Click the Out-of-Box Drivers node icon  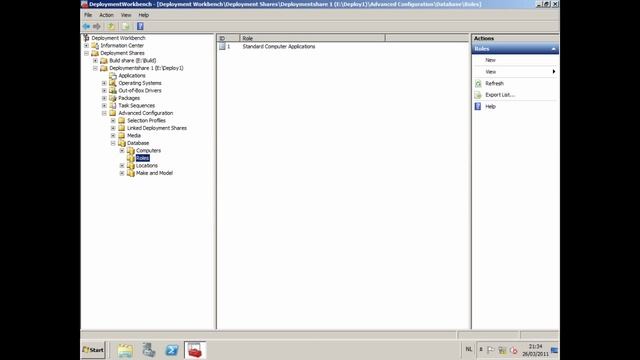pos(113,91)
